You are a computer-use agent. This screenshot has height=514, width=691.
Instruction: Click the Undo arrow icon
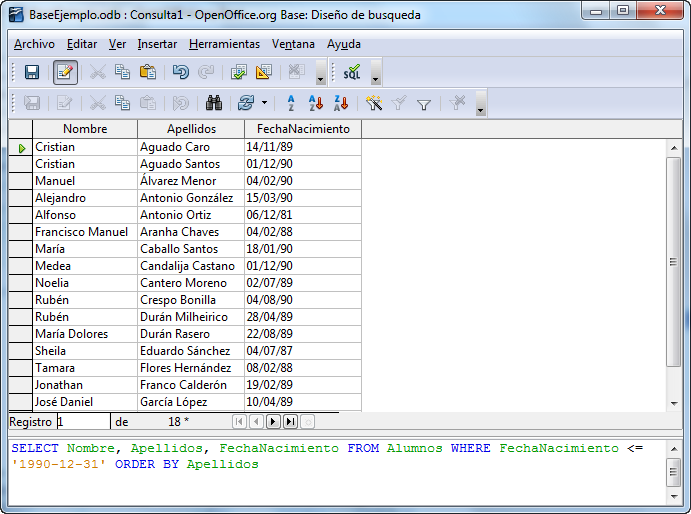point(181,72)
